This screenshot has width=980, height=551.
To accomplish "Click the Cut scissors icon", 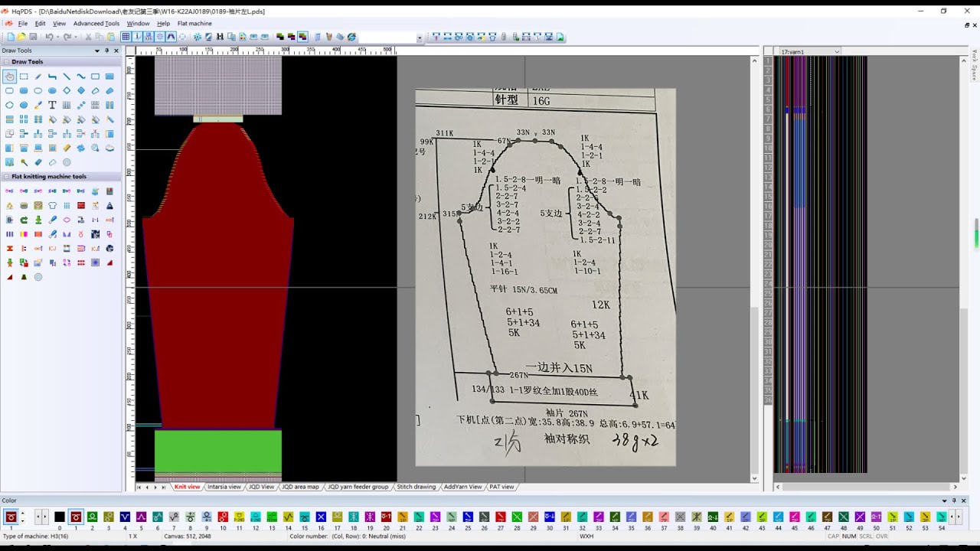I will tap(89, 37).
